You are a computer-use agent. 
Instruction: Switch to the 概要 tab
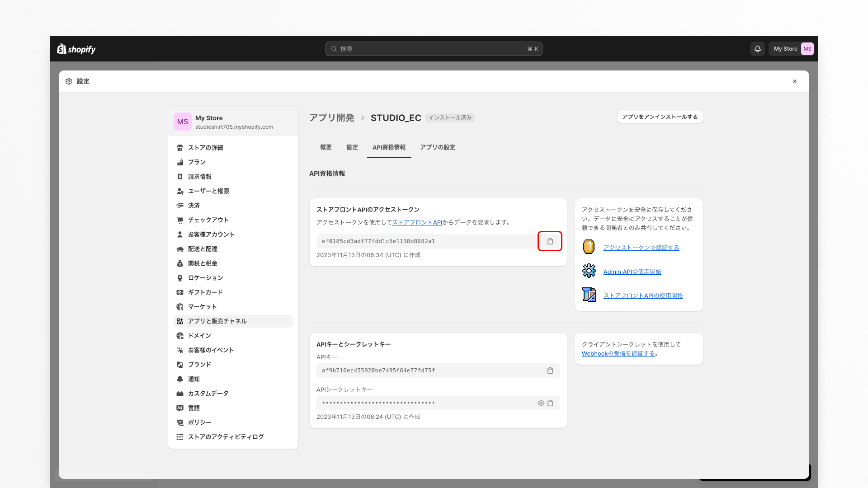coord(326,147)
